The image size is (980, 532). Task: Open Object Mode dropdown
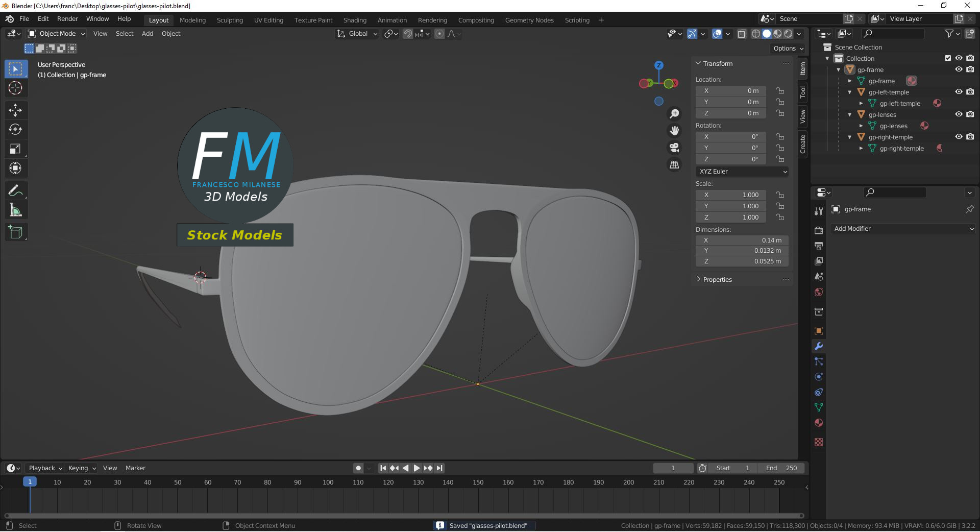(x=56, y=34)
